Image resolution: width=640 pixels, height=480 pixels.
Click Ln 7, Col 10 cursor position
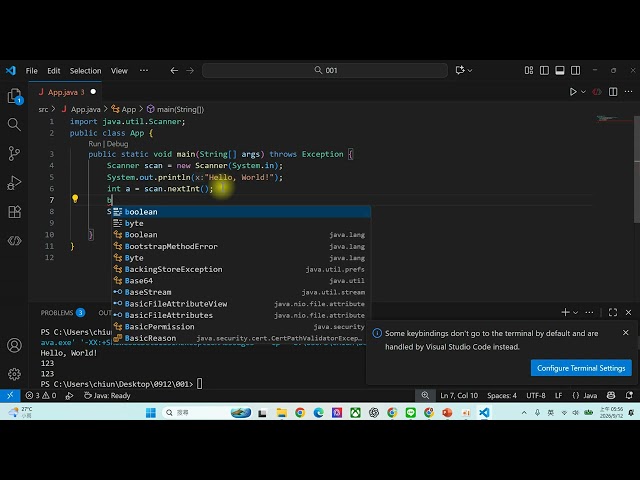[459, 396]
